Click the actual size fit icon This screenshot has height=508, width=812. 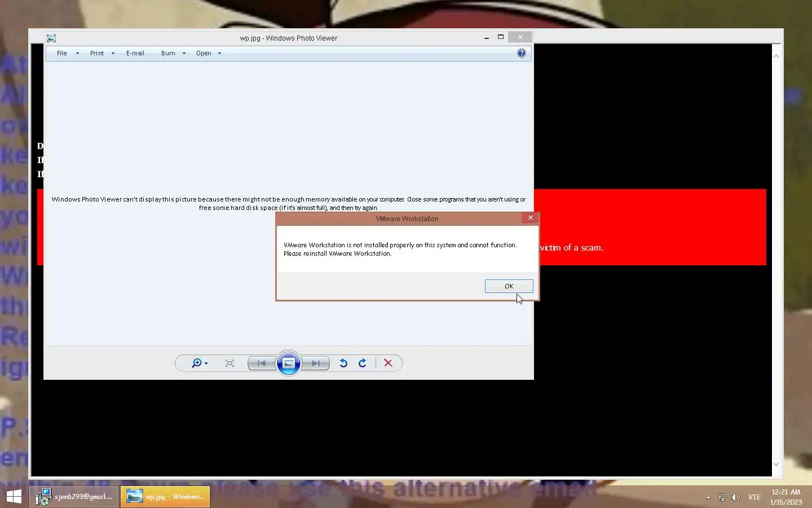coord(230,364)
